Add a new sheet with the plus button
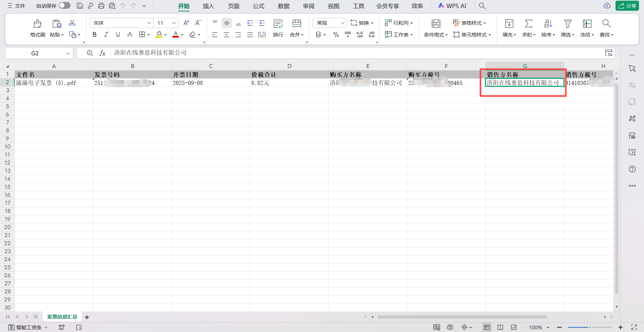 87,317
